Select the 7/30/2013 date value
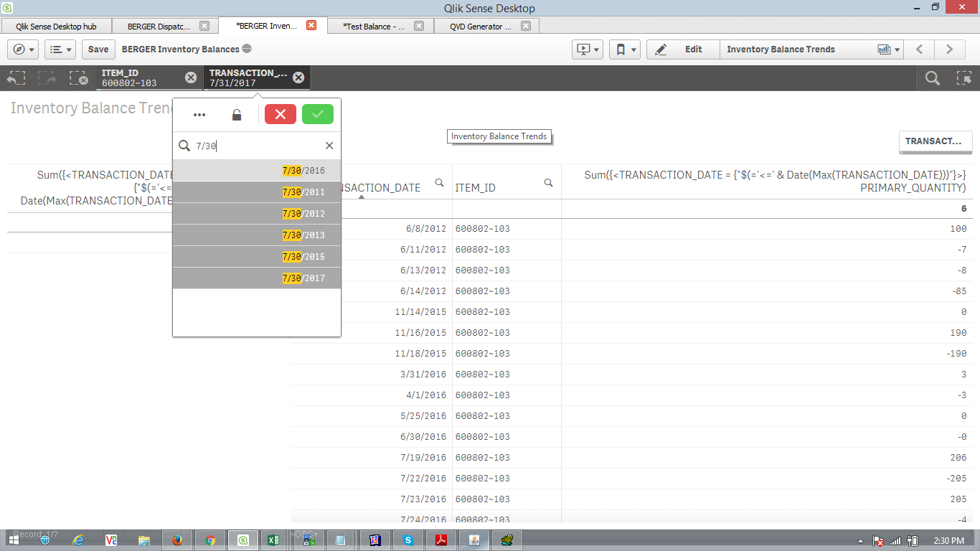This screenshot has height=551, width=980. (257, 235)
